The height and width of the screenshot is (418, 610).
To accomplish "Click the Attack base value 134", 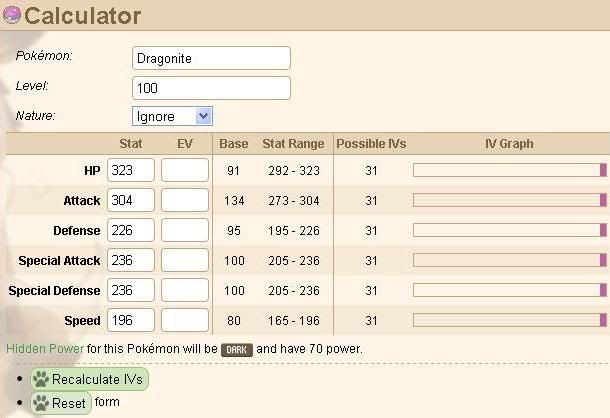I will 234,200.
